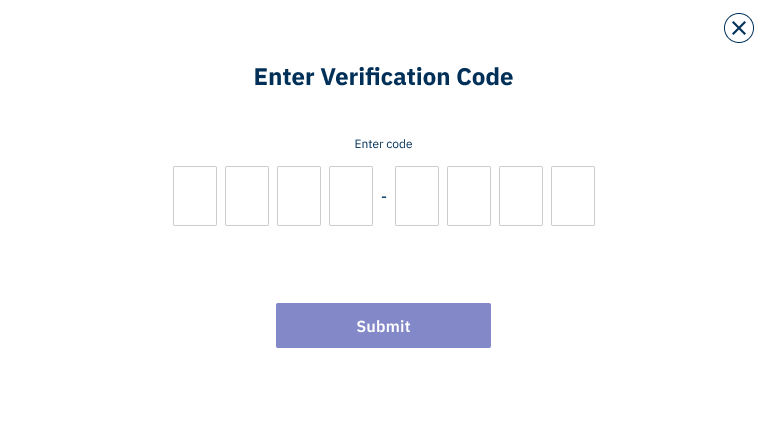Screen dimensions: 767x429
Task: Click blank space between code boxes and Submit
Action: click(x=384, y=264)
